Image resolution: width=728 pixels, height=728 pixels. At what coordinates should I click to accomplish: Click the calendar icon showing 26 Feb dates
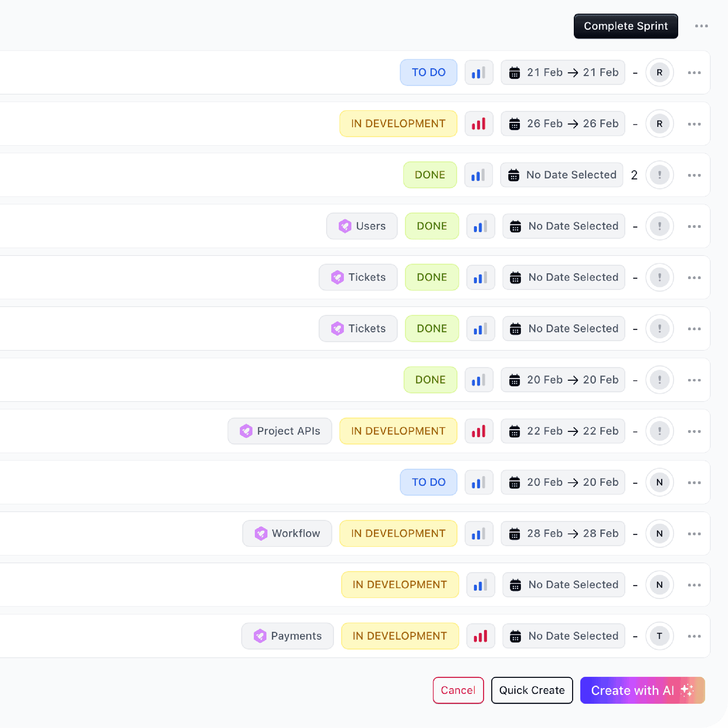(515, 123)
